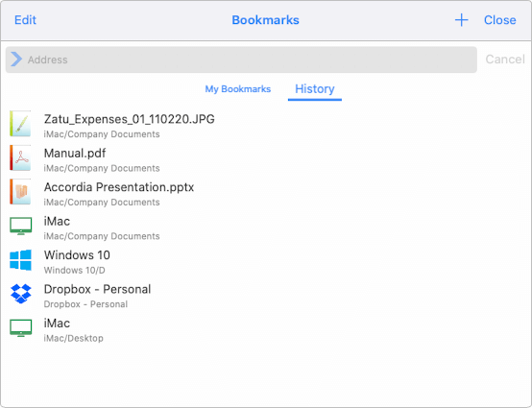
Task: Click the Edit button
Action: click(x=25, y=20)
